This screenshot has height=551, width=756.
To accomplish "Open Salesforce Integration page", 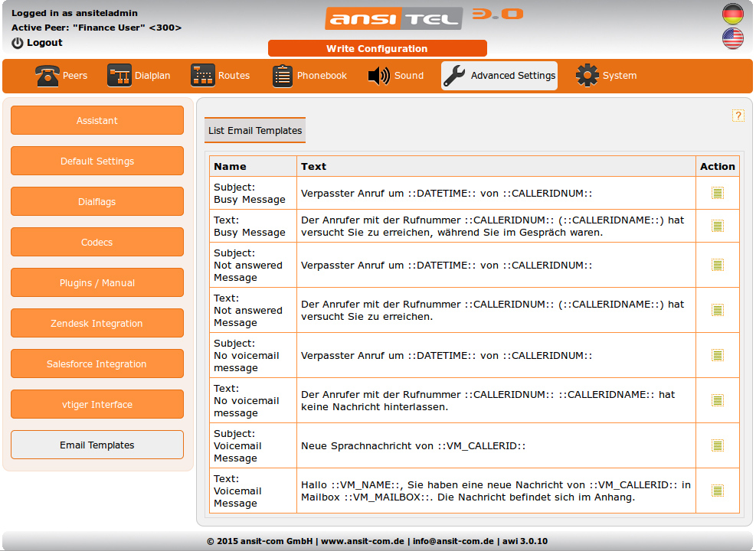I will click(x=97, y=364).
